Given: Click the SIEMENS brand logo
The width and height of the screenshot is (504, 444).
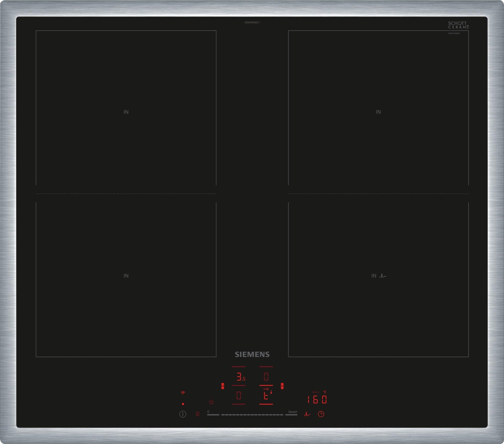Looking at the screenshot, I should coord(252,354).
